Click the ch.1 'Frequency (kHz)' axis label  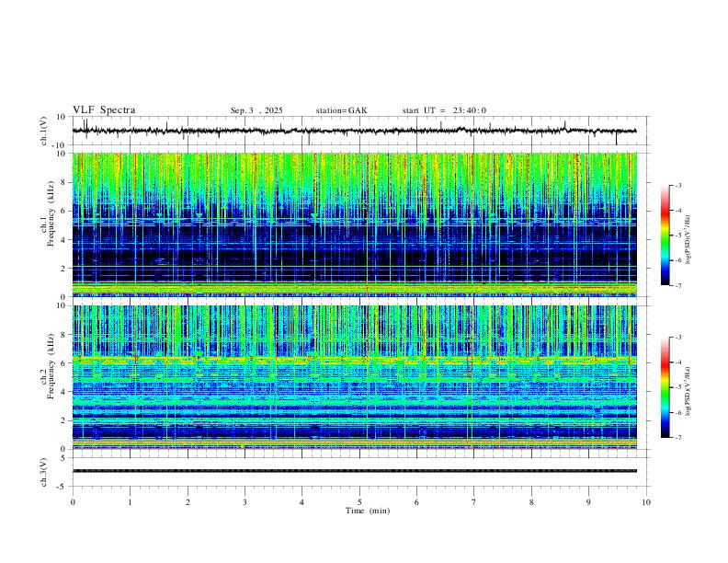tap(51, 213)
